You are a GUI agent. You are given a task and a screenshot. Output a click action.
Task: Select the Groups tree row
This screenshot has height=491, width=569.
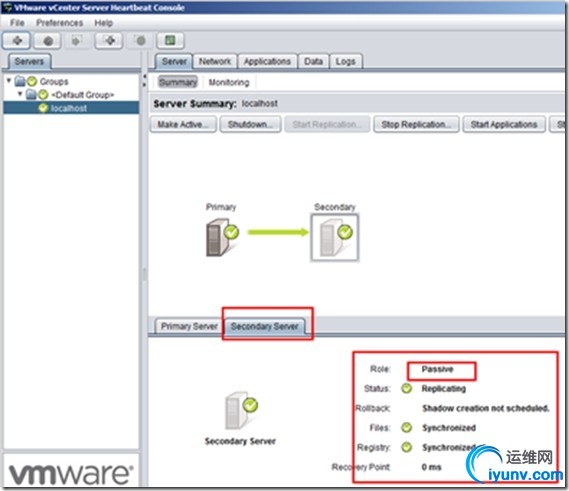[71, 81]
